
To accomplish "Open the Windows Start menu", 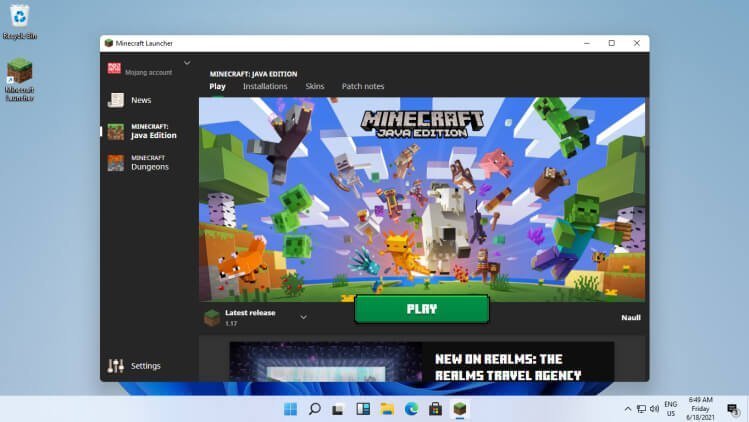I will pos(290,409).
